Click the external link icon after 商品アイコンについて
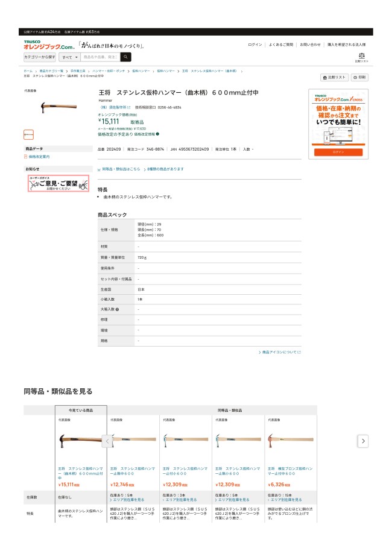The image size is (392, 554). 299,352
